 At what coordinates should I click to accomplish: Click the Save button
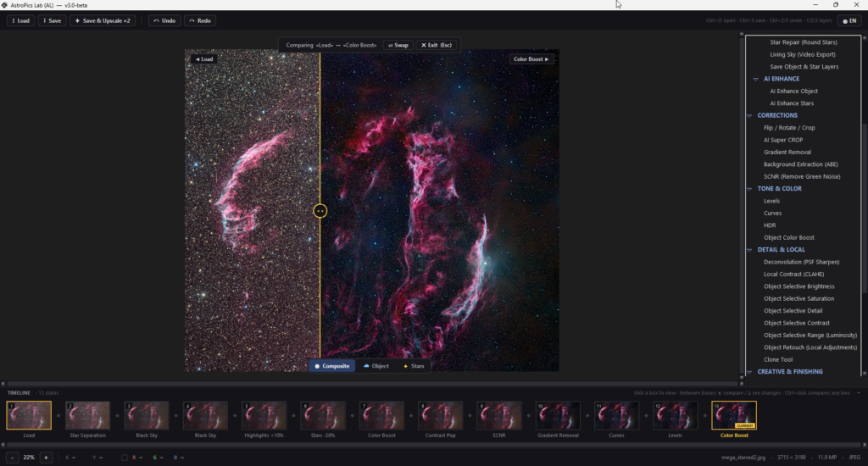[53, 20]
